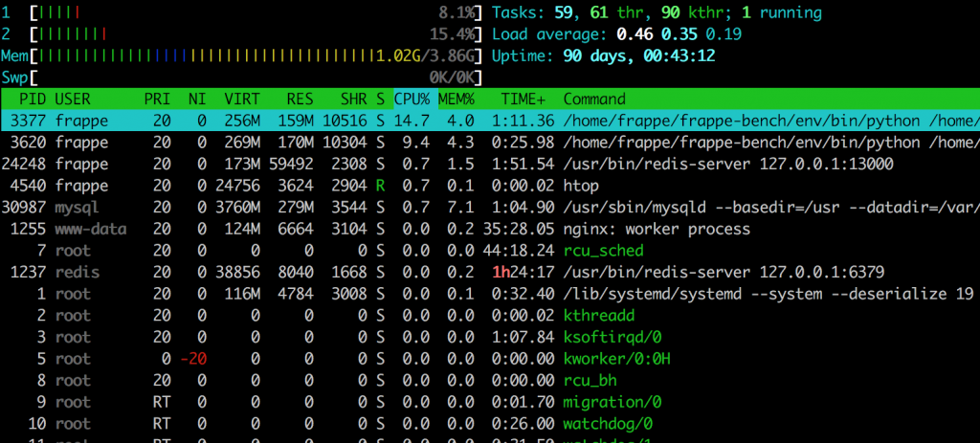
Task: Click the 59492 RES value of redis-server
Action: 291,165
